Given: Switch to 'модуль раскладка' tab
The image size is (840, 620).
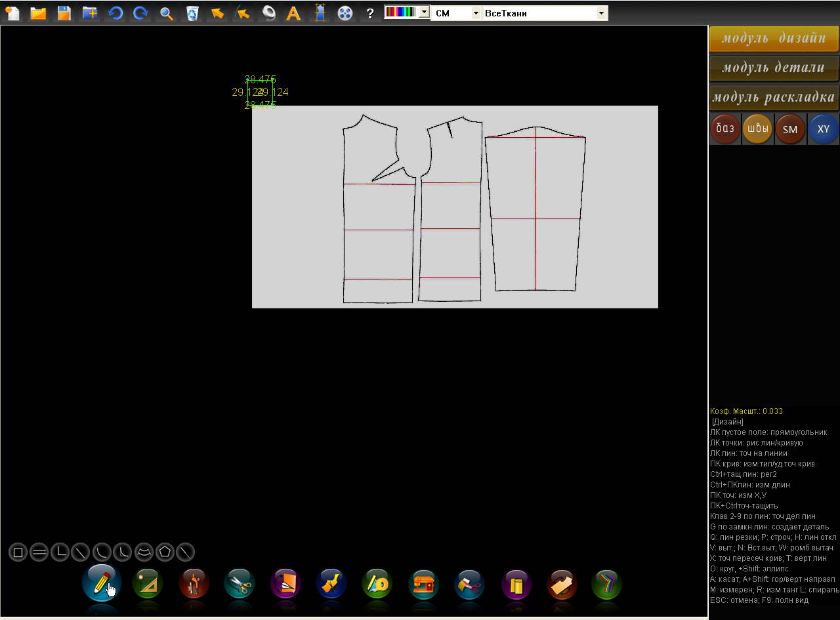Looking at the screenshot, I should (x=774, y=98).
